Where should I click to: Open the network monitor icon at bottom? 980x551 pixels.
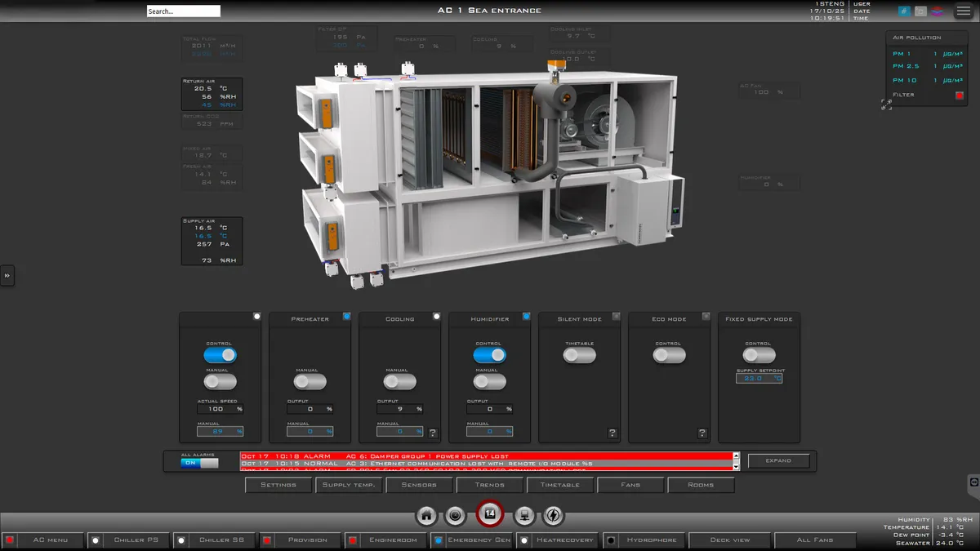(524, 515)
